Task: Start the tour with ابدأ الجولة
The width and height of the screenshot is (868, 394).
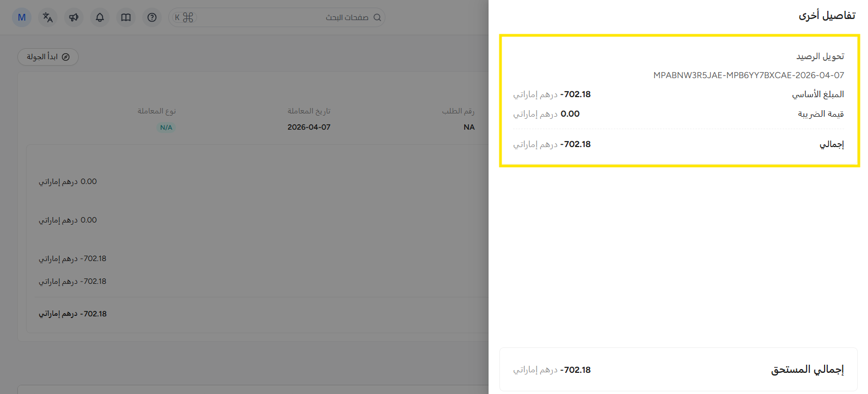Action: (x=42, y=57)
